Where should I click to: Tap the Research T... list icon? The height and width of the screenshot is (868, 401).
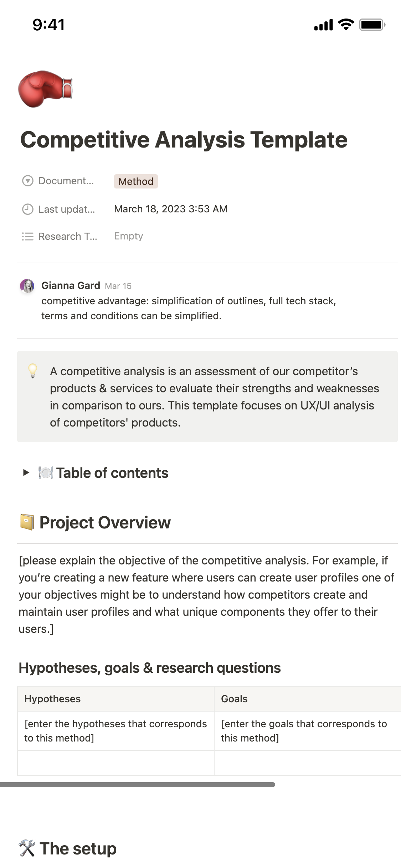(27, 236)
